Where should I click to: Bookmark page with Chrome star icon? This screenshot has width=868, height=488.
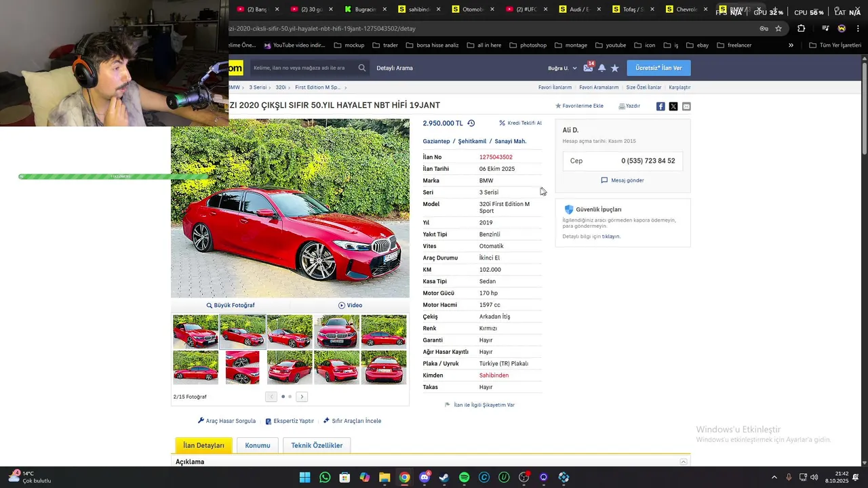[x=778, y=28]
